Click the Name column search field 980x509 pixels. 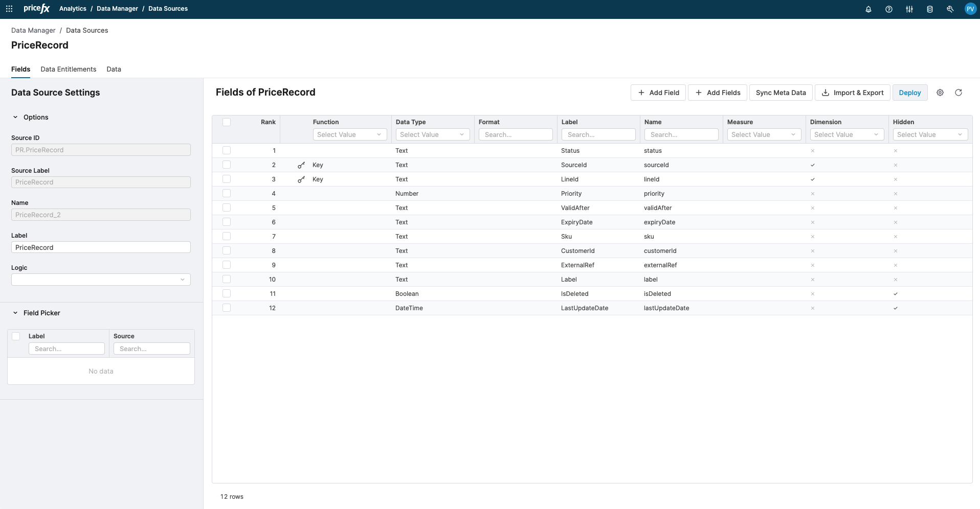pos(681,134)
